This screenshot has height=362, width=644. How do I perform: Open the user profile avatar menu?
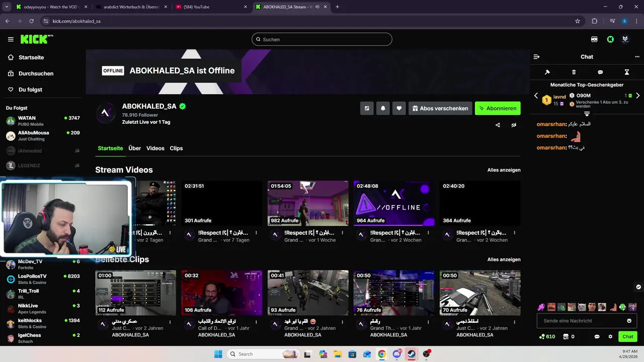pos(625,39)
